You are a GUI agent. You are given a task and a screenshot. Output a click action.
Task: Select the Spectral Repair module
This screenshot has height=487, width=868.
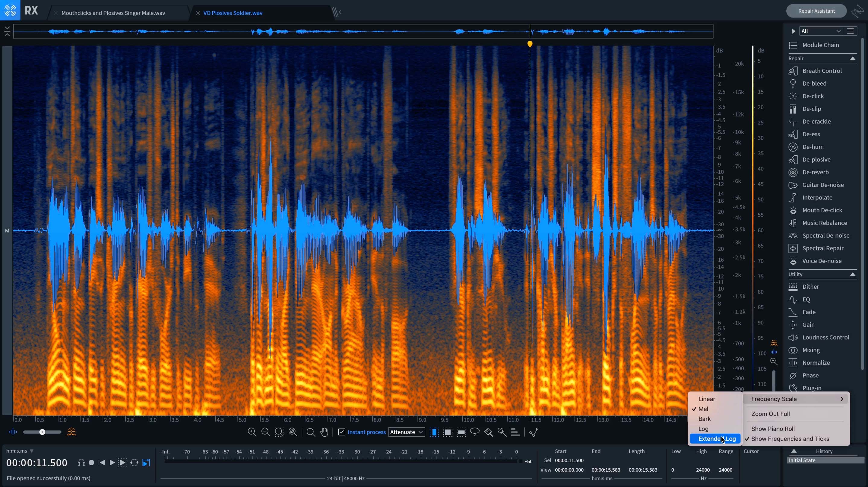(x=823, y=247)
